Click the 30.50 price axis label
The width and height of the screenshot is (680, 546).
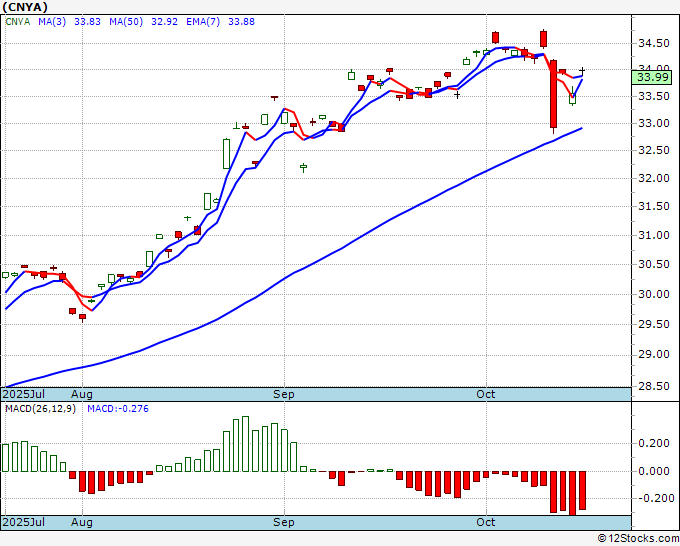pos(653,264)
